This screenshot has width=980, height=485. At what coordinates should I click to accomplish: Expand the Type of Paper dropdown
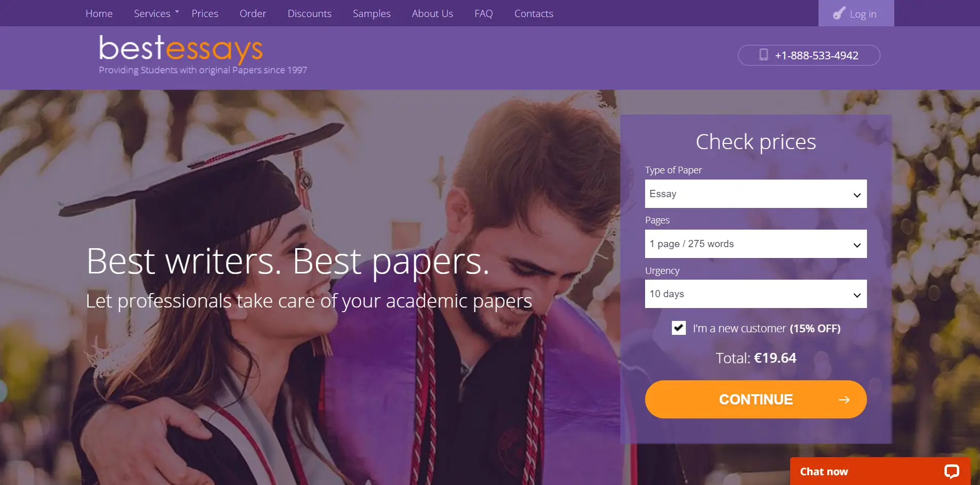[756, 194]
